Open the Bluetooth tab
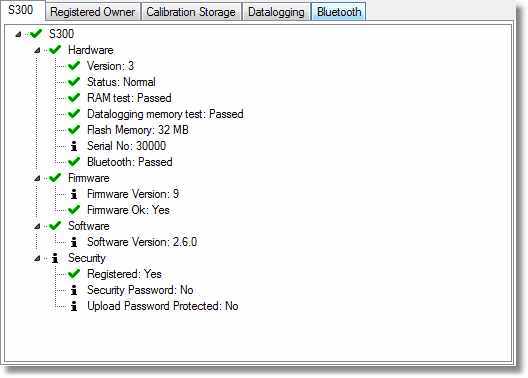The width and height of the screenshot is (528, 378). click(339, 12)
